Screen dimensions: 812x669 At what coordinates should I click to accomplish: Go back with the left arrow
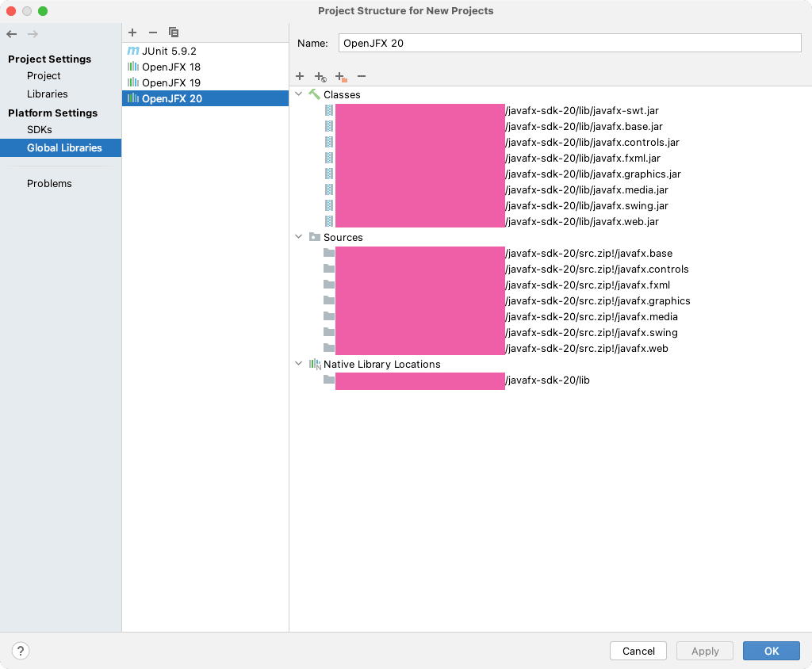(x=12, y=34)
